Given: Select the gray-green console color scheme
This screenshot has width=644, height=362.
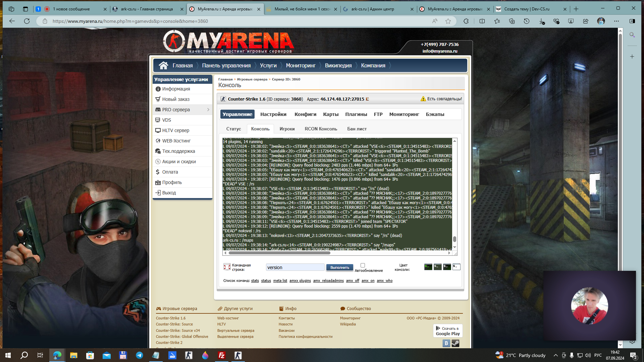Looking at the screenshot, I should (438, 267).
